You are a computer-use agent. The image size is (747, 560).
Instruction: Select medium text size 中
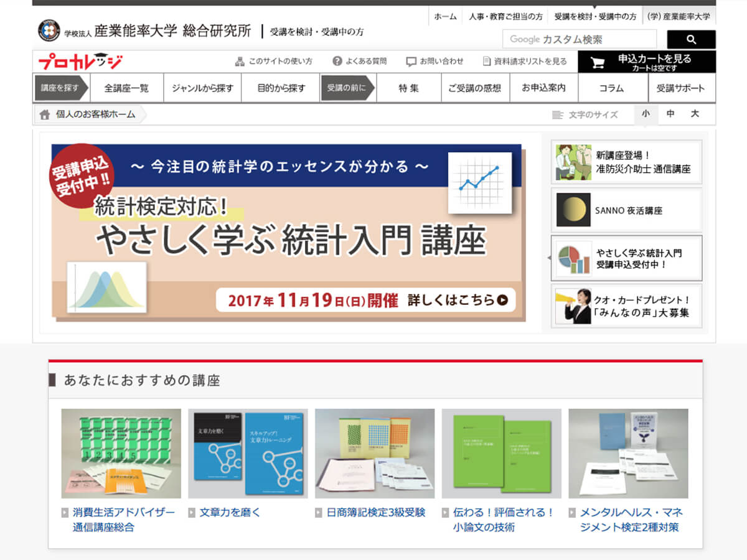[670, 114]
